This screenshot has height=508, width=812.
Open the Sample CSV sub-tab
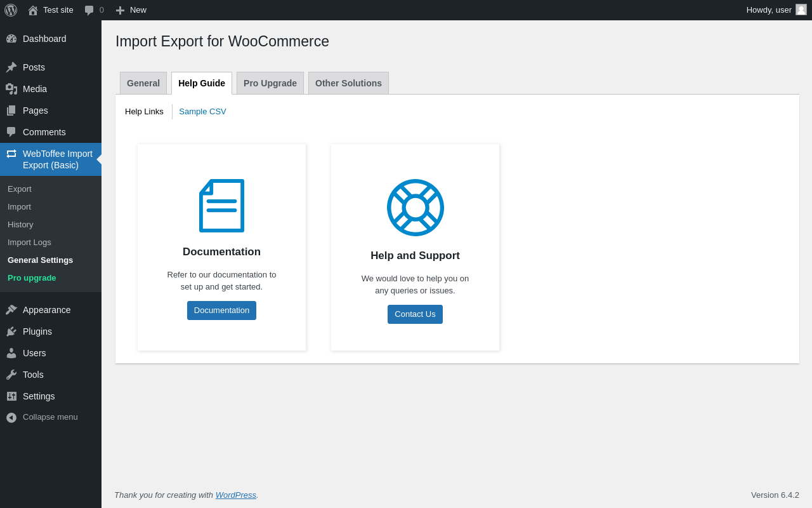[x=202, y=112]
